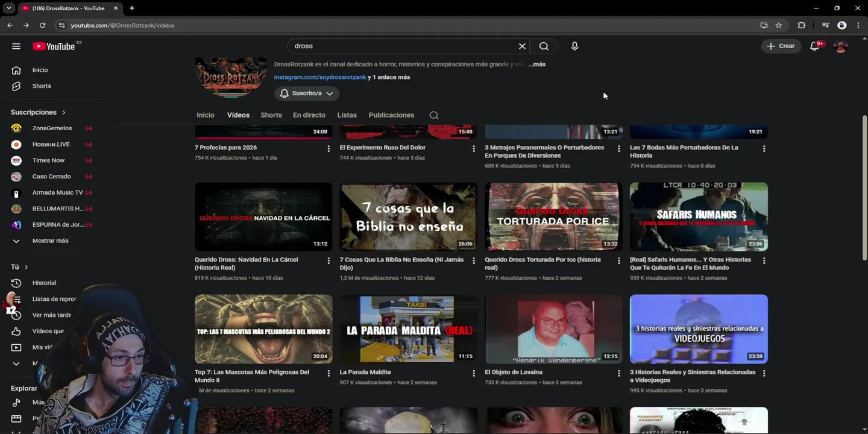Viewport: 868px width, 434px height.
Task: Open options for Torturada Por Ice video
Action: [619, 260]
